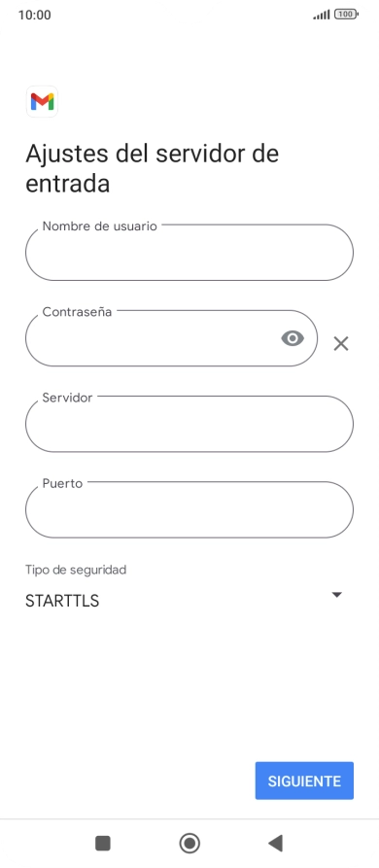379x868 pixels.
Task: Tap the 'Nombre de usuario' floating label text
Action: (x=99, y=226)
